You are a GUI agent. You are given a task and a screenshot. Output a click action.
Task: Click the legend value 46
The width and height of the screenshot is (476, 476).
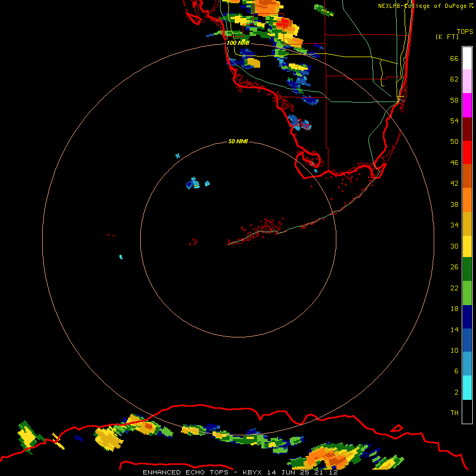pyautogui.click(x=454, y=162)
